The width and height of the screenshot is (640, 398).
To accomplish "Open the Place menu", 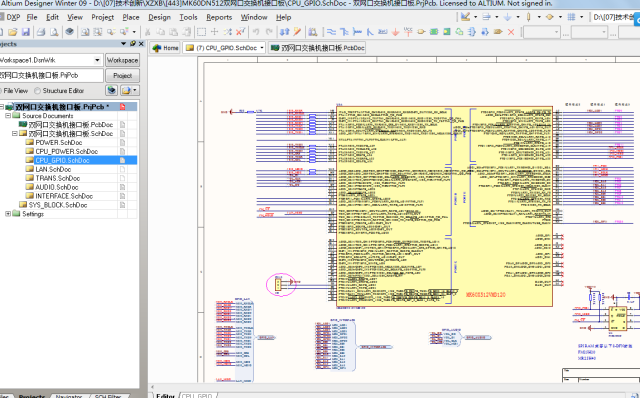I will (x=131, y=17).
